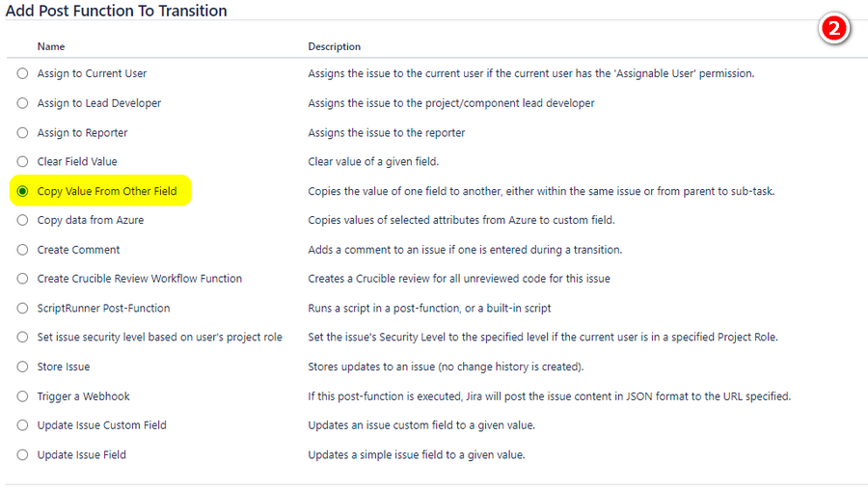Select the ScriptRunner Post-Function radio button
The image size is (868, 490).
[x=22, y=308]
